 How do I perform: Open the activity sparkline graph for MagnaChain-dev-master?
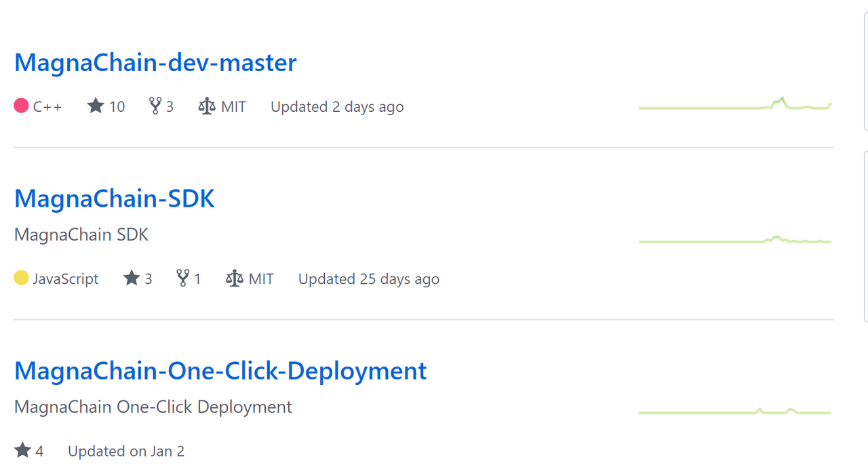pos(735,104)
